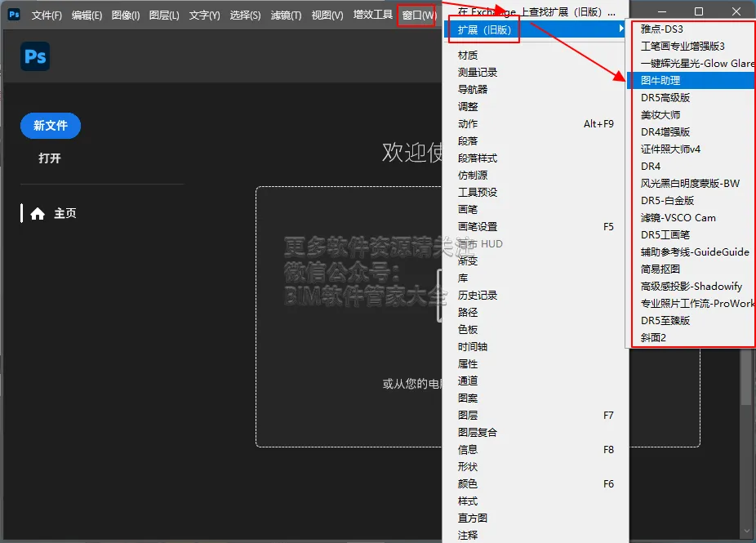Screen dimensions: 756x543
Task: Click the 新文件 button
Action: coord(51,126)
